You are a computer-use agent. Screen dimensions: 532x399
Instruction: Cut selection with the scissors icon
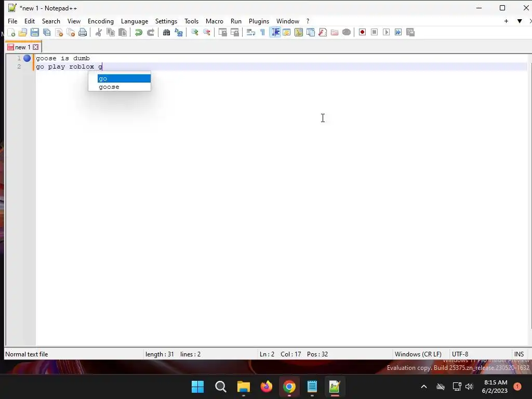[98, 32]
